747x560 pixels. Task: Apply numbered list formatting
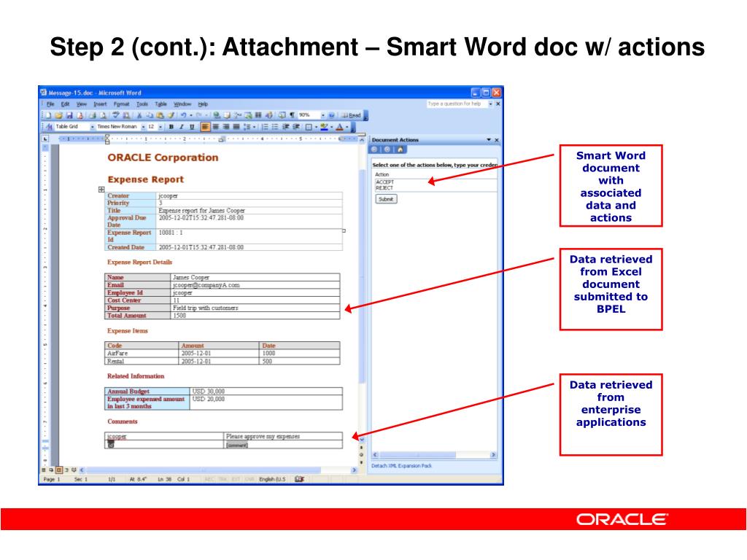pos(265,127)
